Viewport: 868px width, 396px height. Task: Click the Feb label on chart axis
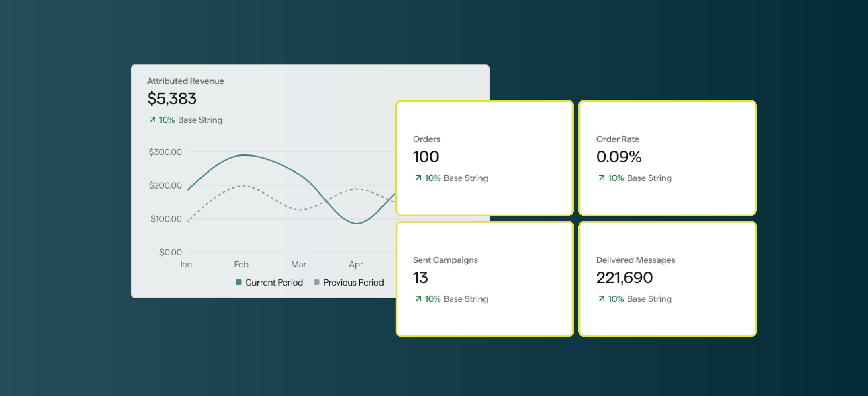(x=241, y=264)
